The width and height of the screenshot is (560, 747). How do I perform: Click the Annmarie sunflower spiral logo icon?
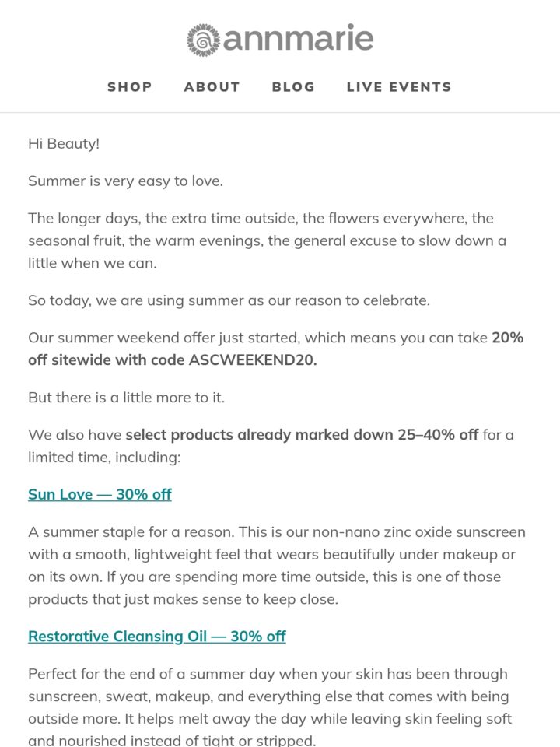tap(203, 40)
